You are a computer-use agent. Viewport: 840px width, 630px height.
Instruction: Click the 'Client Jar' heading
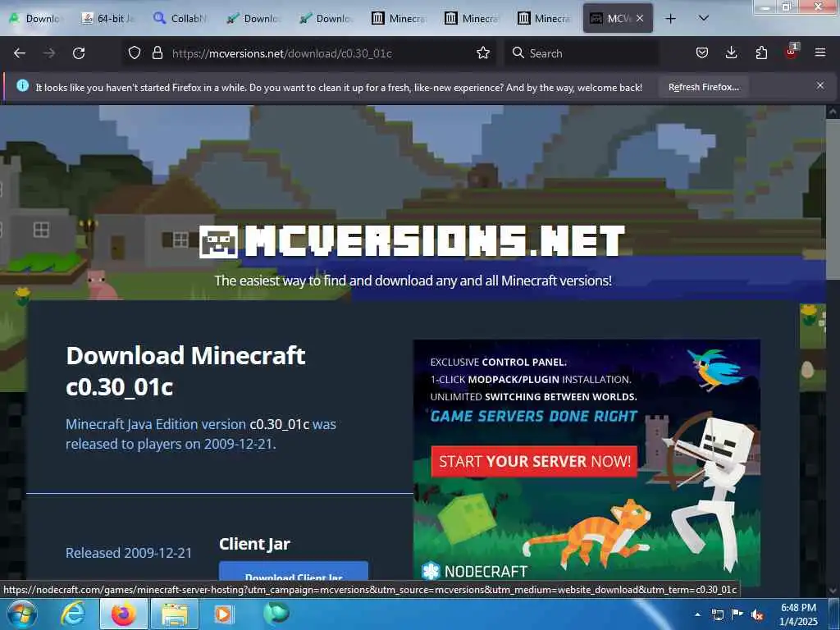(254, 544)
